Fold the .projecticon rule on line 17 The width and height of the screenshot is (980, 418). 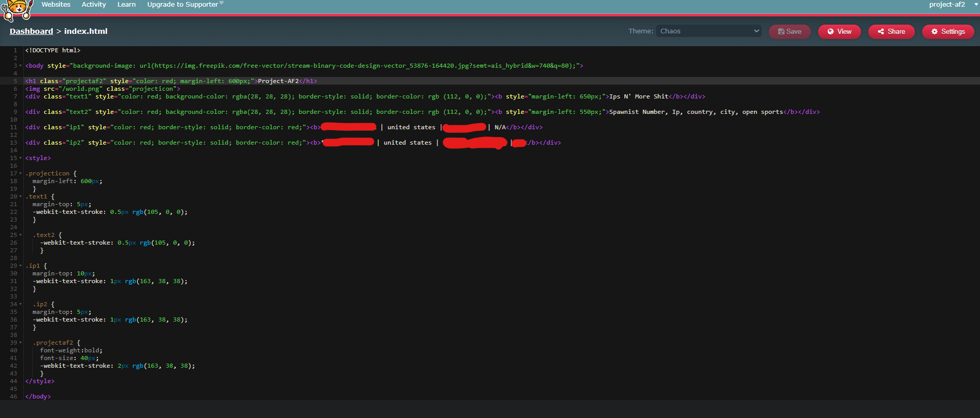tap(21, 173)
